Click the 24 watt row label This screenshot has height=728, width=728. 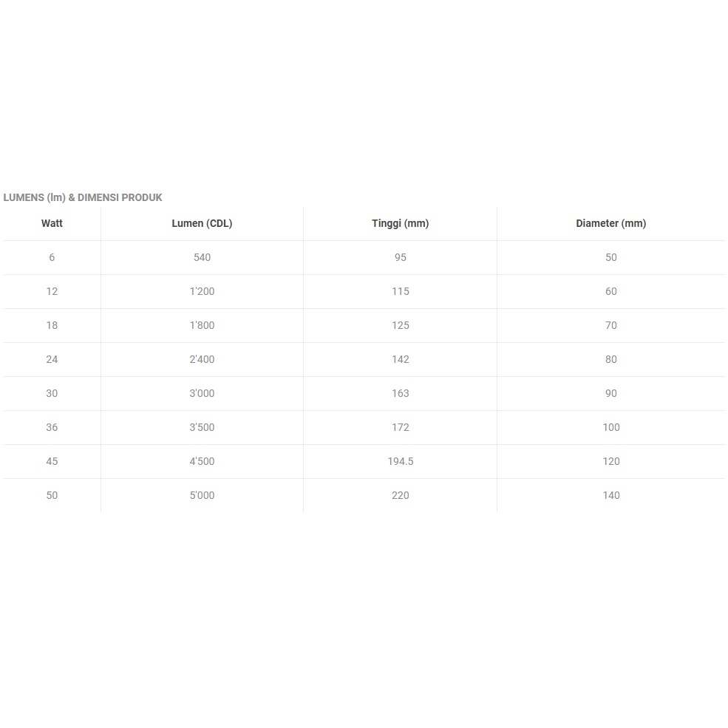(x=52, y=359)
